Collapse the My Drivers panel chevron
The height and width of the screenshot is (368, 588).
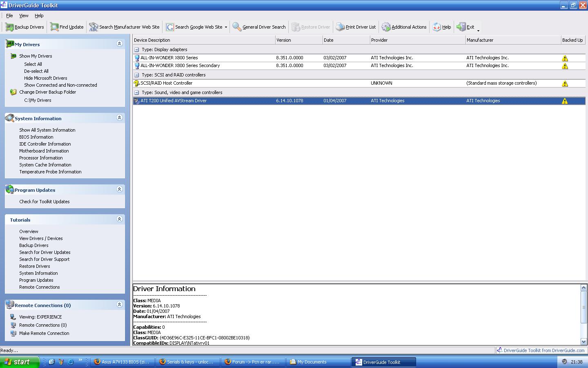120,43
